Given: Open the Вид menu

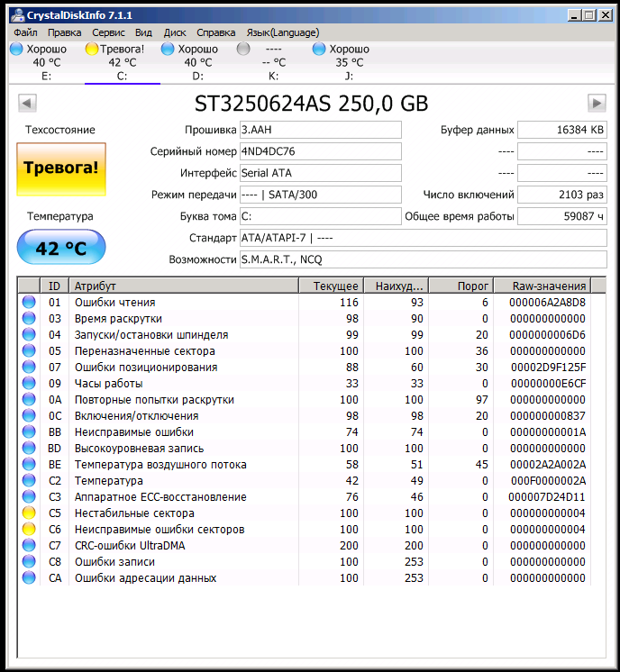Looking at the screenshot, I should tap(143, 32).
